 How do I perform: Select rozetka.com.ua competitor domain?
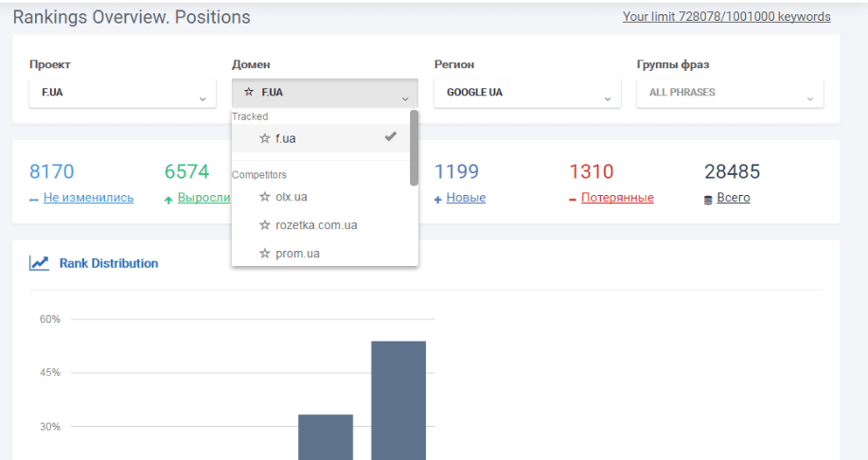pyautogui.click(x=321, y=225)
